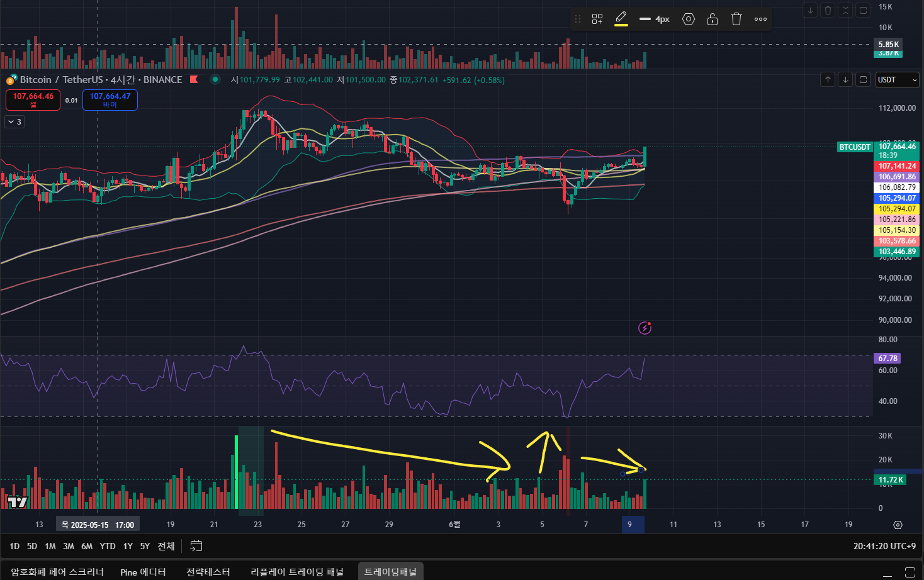Screen dimensions: 924x580
Task: Grab the floating toolbar drag handle
Action: [x=578, y=19]
